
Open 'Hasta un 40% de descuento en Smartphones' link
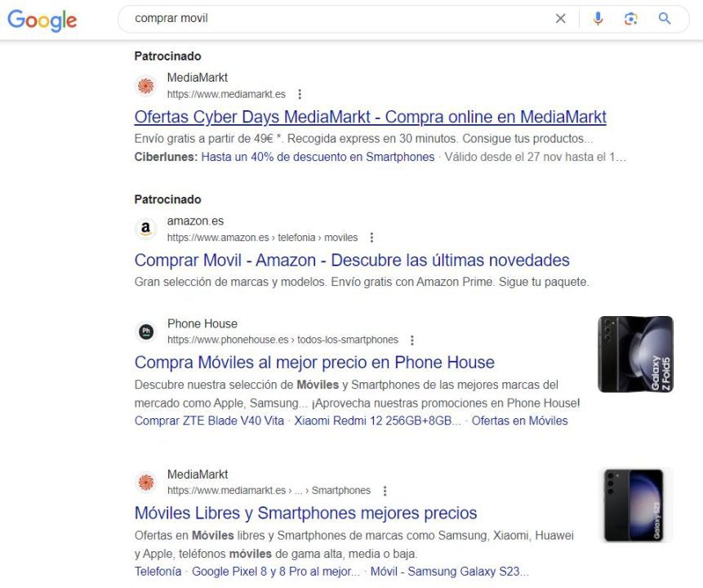coord(318,157)
